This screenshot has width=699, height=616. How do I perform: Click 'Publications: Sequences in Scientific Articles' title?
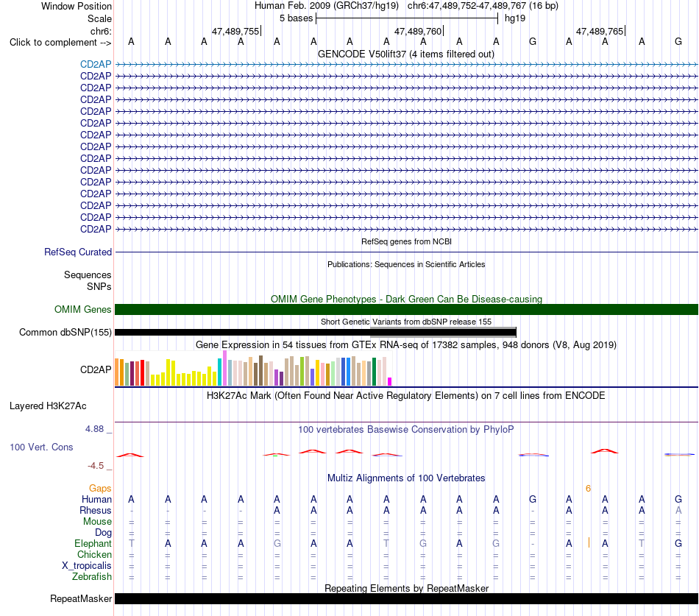coord(406,264)
